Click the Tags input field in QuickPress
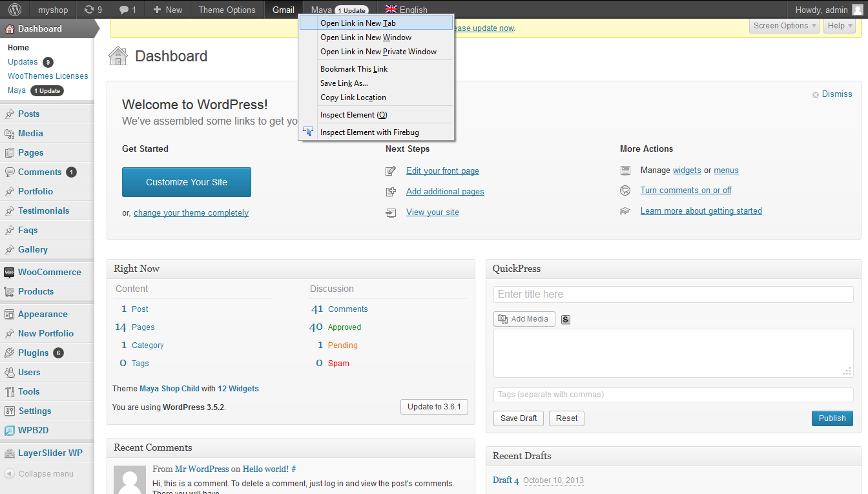Screen dimensions: 868x494 [x=674, y=395]
